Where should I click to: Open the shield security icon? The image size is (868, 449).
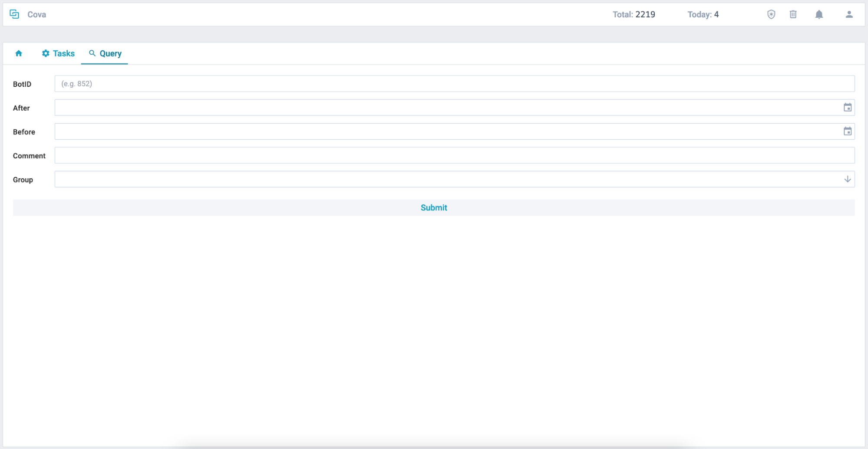pos(771,14)
